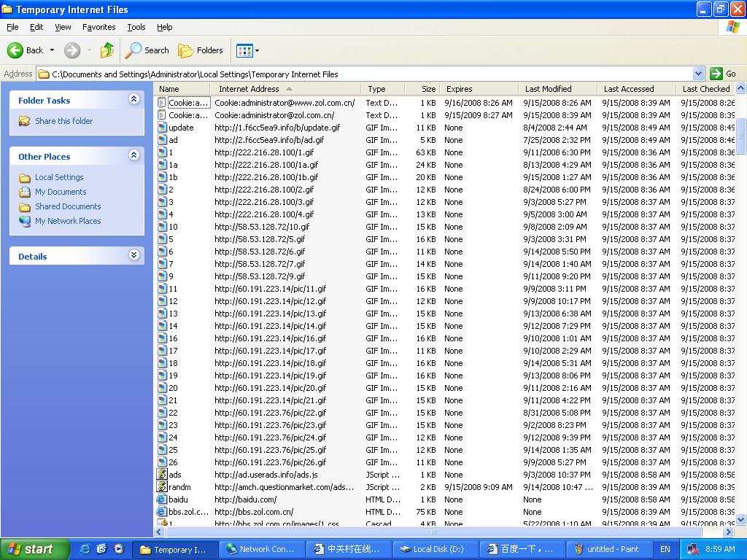
Task: Open the Search magnifier tool
Action: (133, 50)
